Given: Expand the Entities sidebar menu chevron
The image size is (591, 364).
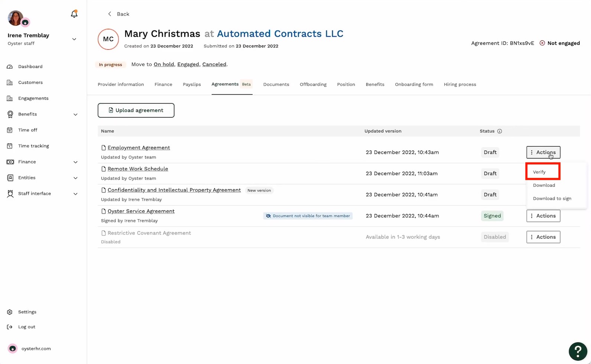Looking at the screenshot, I should (75, 178).
